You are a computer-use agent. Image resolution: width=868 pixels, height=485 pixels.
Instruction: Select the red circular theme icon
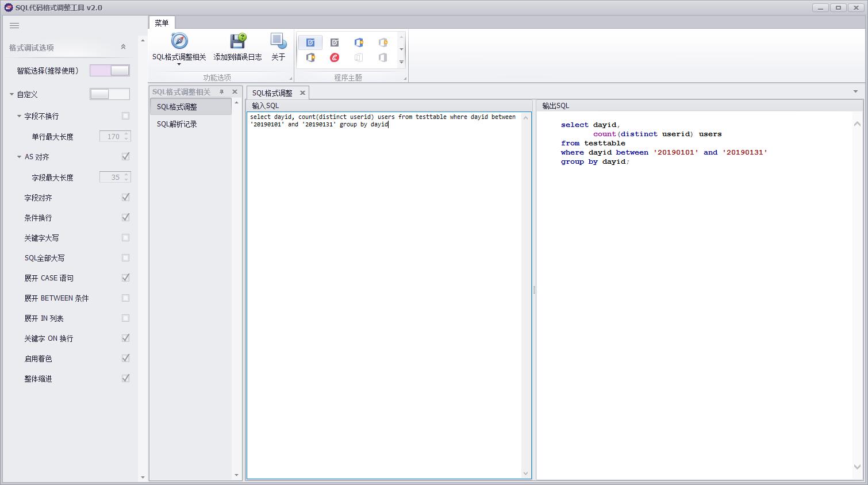click(335, 57)
